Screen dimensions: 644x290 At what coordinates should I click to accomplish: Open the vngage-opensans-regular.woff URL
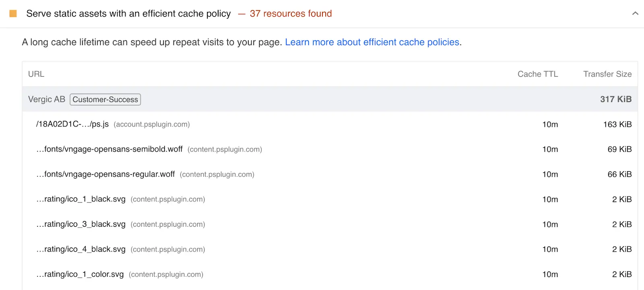[105, 174]
